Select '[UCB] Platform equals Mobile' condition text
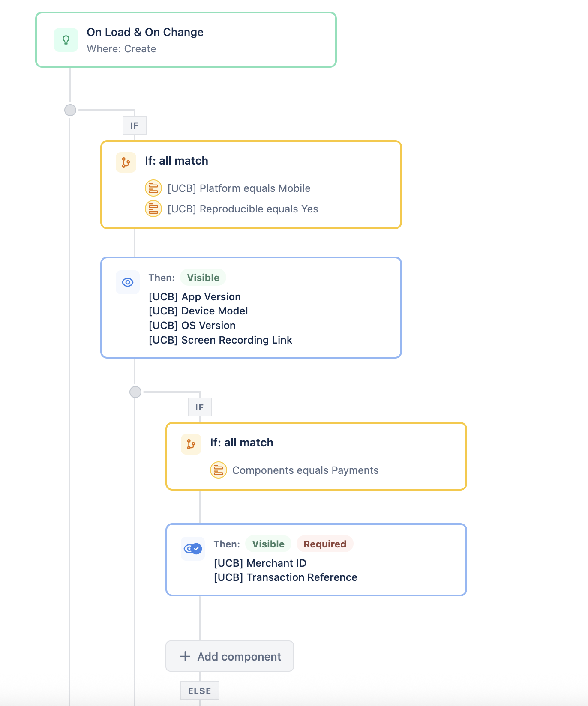This screenshot has width=588, height=706. [x=239, y=188]
